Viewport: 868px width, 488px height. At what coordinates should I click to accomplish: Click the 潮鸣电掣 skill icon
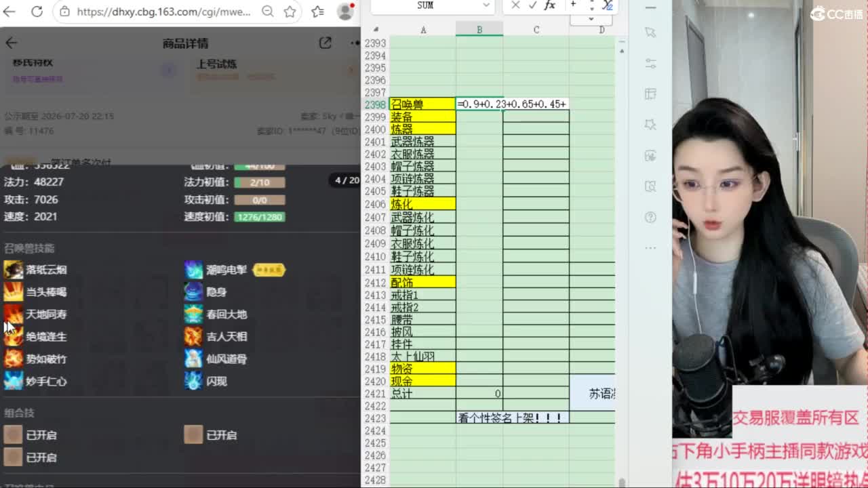pyautogui.click(x=194, y=270)
